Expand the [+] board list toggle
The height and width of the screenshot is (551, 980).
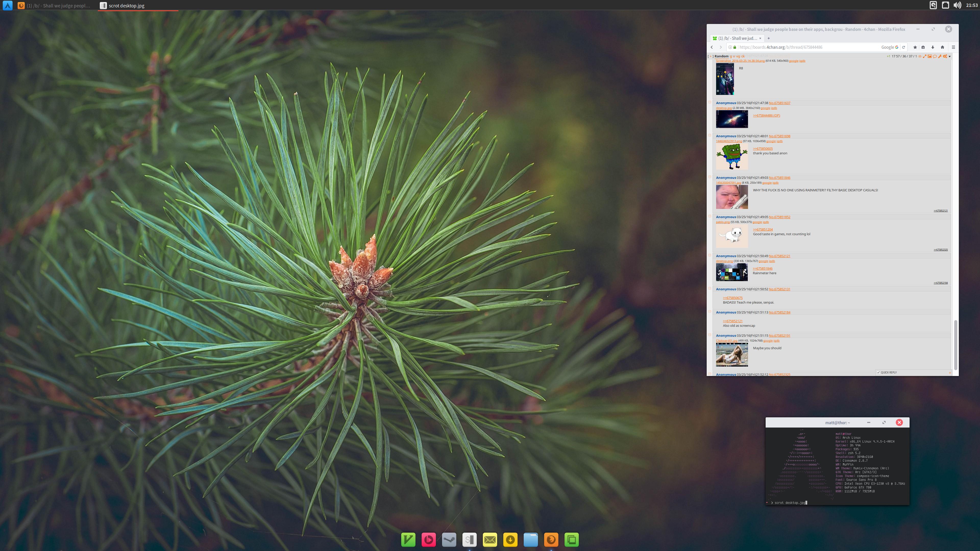click(710, 56)
